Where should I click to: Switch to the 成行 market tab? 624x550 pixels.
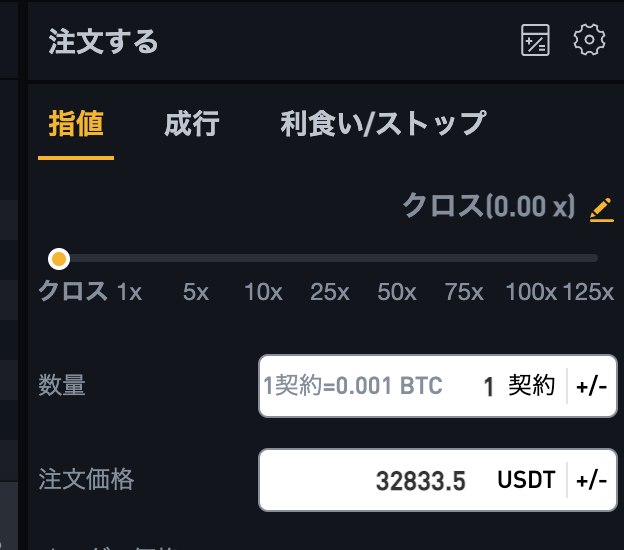[192, 124]
